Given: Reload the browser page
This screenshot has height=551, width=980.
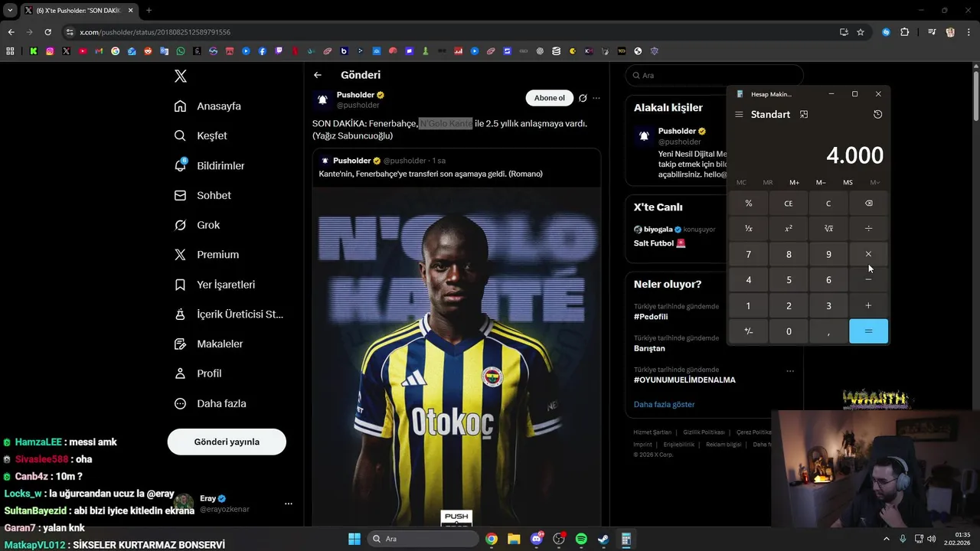Looking at the screenshot, I should [x=47, y=32].
